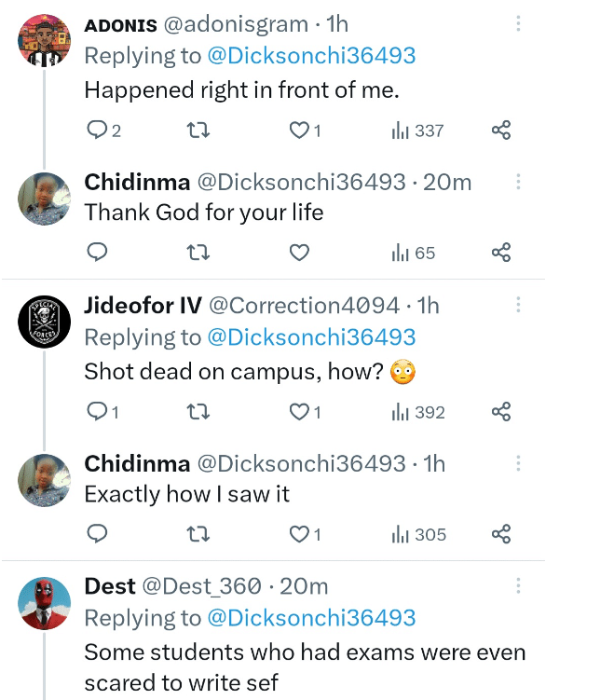
Task: Open Dest's Deadpool avatar
Action: coord(45,604)
